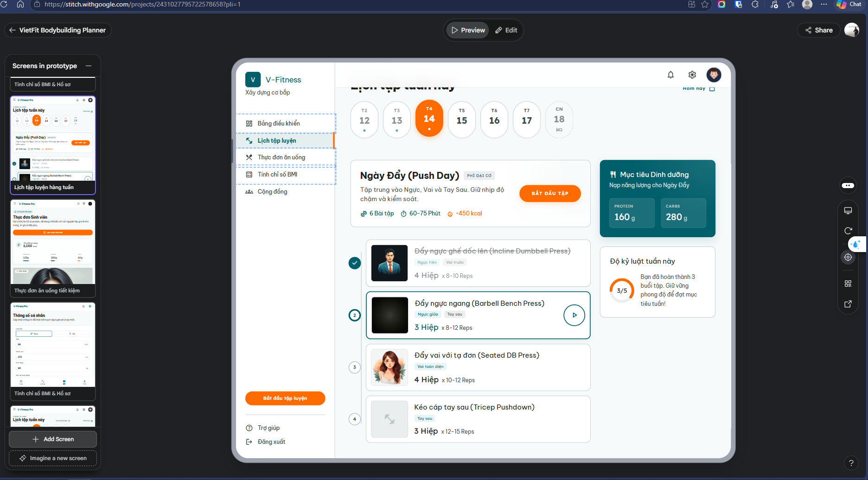The height and width of the screenshot is (480, 868).
Task: Click the PROTEIN 160 g tile
Action: (632, 213)
